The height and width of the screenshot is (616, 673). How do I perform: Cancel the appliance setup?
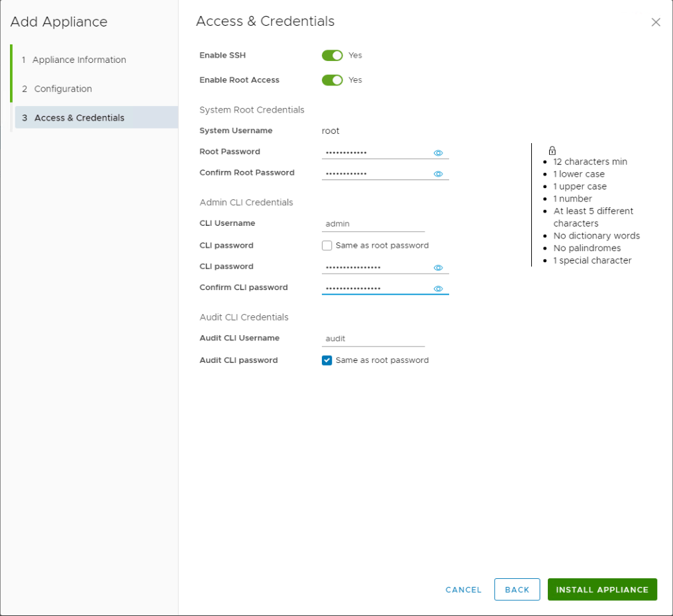point(464,590)
